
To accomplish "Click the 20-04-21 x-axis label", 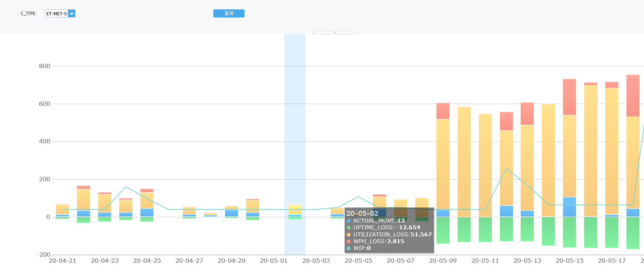I will pyautogui.click(x=62, y=261).
